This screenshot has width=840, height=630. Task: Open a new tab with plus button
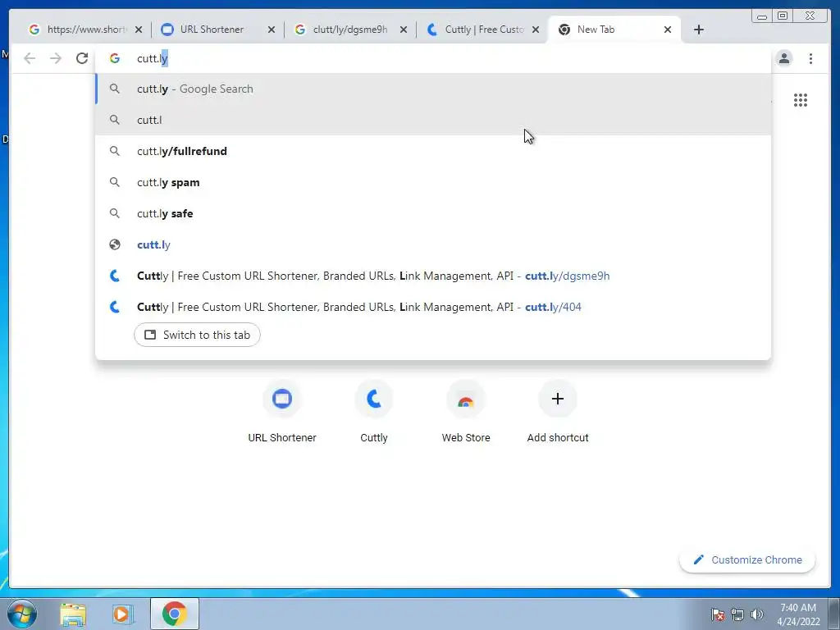699,30
